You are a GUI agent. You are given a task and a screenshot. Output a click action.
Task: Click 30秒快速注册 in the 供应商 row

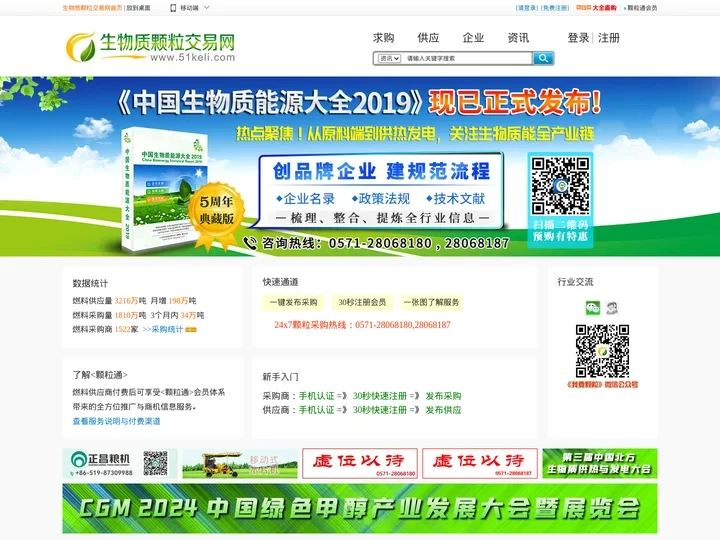[x=380, y=410]
